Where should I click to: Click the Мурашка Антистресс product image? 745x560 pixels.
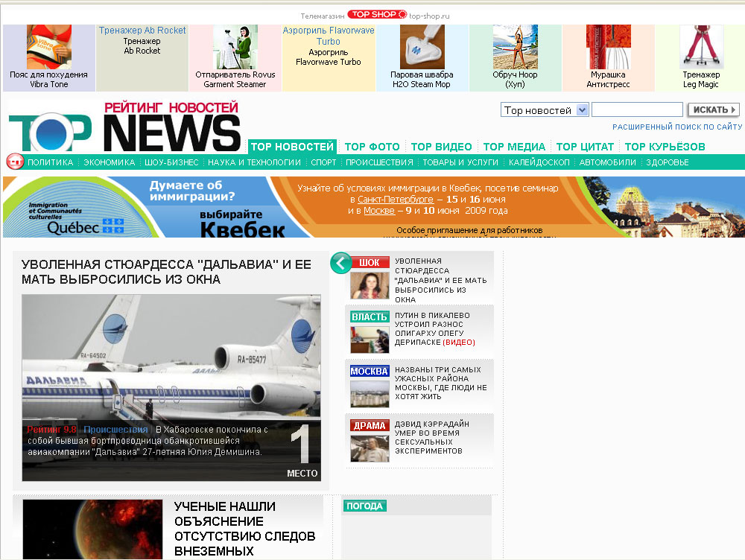click(x=608, y=47)
